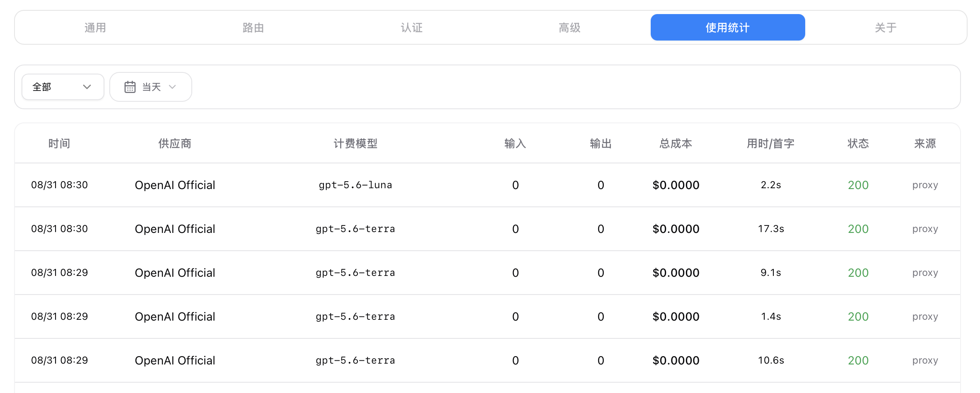The image size is (980, 393).
Task: Click the 17.3s duration cell
Action: [x=771, y=229]
